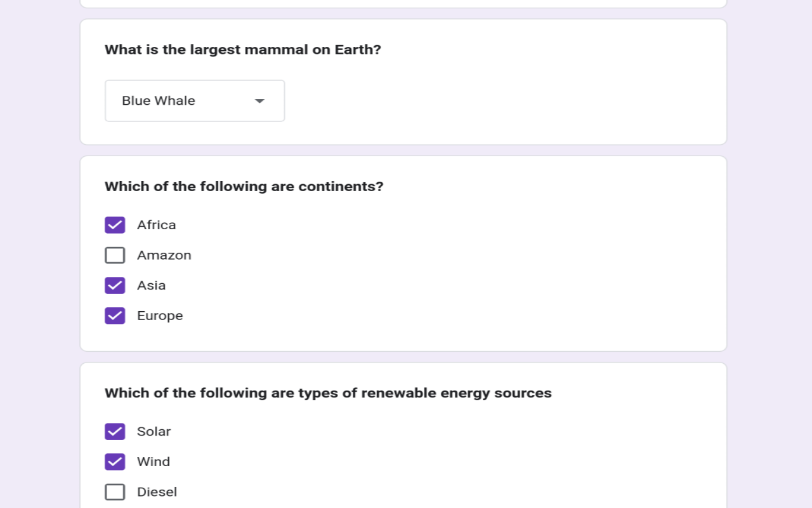This screenshot has width=812, height=508.
Task: Toggle off the Wind checkbox
Action: [x=115, y=462]
